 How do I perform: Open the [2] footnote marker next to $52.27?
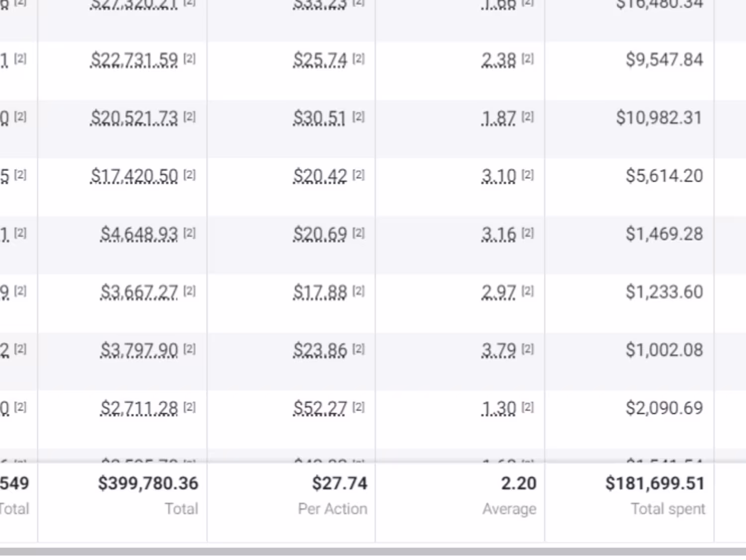[359, 408]
